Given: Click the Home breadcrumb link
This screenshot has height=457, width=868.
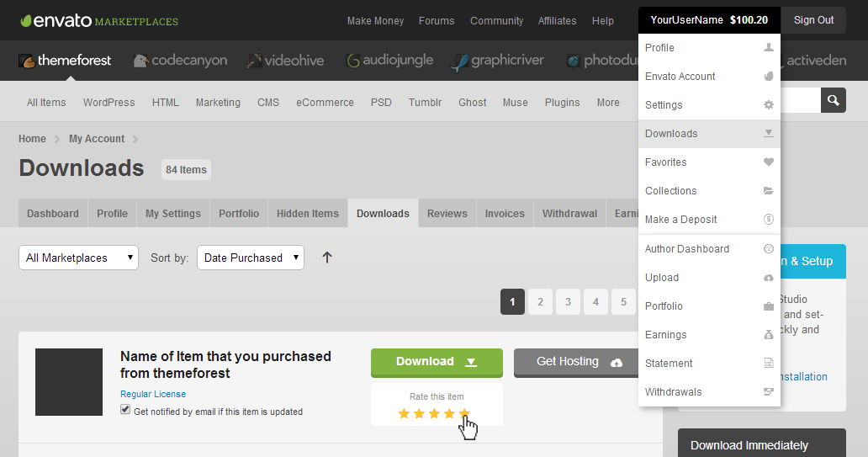Looking at the screenshot, I should (32, 139).
